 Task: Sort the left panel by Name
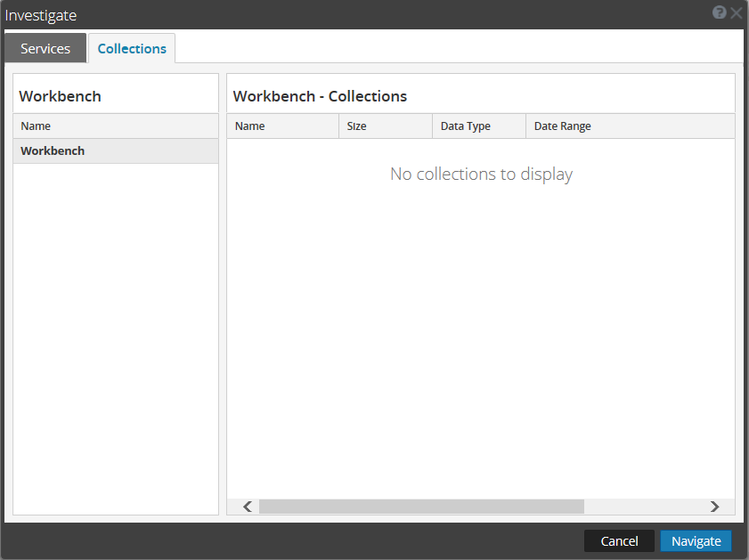35,126
